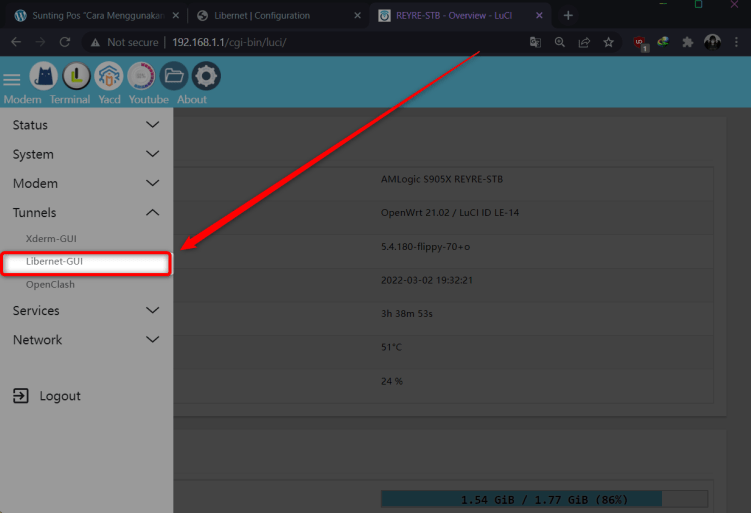The width and height of the screenshot is (751, 513).
Task: Click kernel version 5.4.180-flippy-70+o
Action: 425,247
